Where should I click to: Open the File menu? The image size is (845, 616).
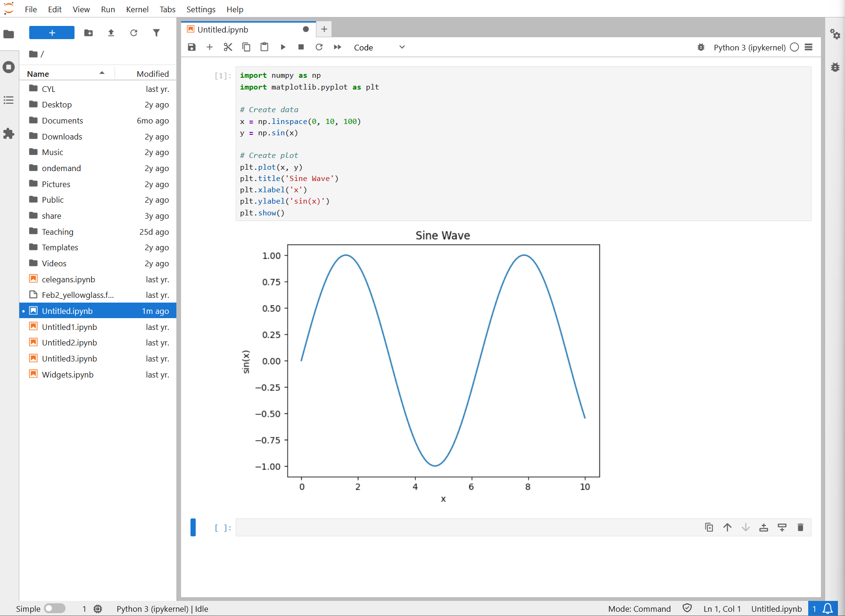point(31,9)
